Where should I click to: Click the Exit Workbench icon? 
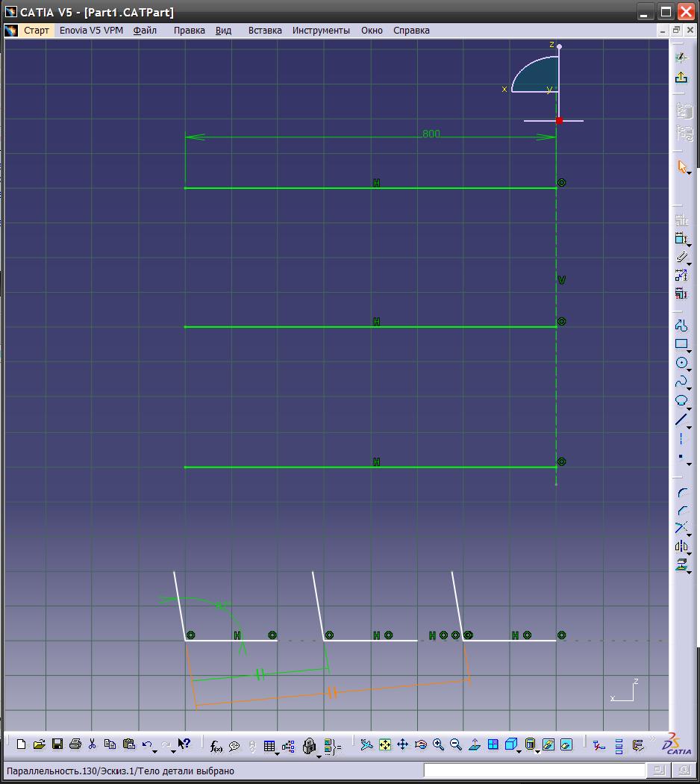pos(681,77)
